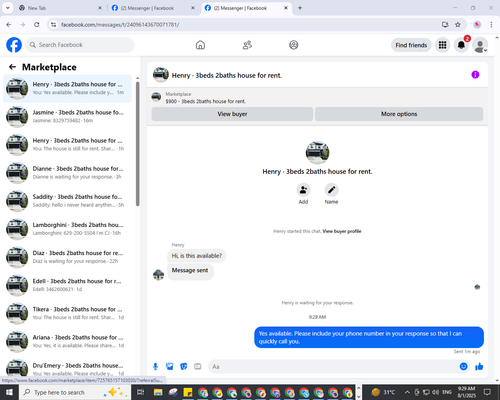Screen dimensions: 500x400
Task: Open Edell's conversation in the list
Action: pos(67,285)
